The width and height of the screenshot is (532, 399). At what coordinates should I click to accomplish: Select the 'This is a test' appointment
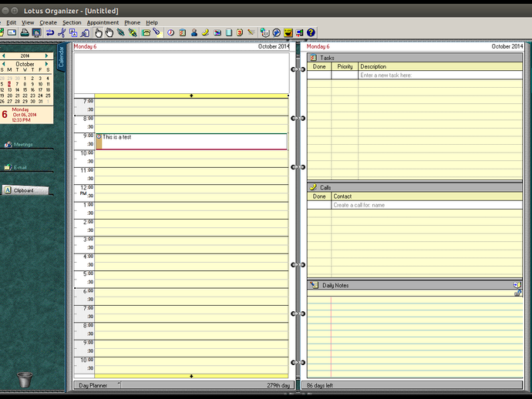[191, 142]
